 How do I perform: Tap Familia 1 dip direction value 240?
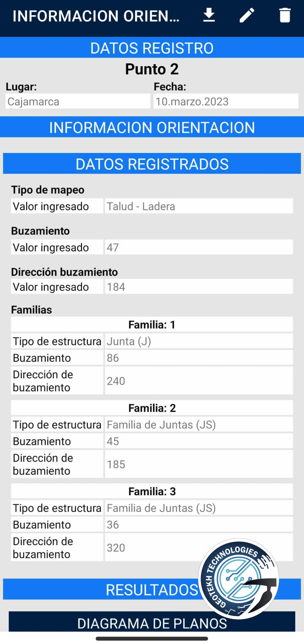198,381
